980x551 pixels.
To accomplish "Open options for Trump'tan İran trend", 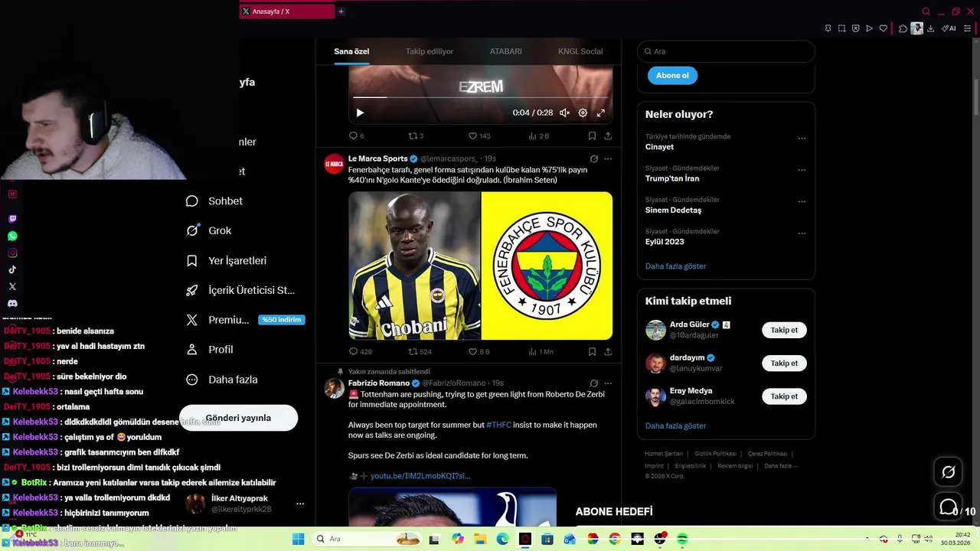I will tap(802, 170).
